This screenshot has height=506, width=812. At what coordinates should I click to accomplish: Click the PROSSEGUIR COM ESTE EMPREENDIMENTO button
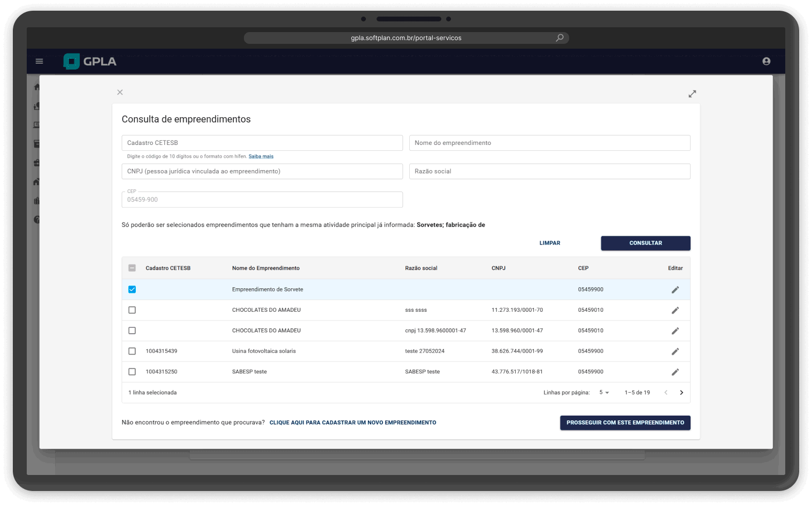click(x=625, y=423)
